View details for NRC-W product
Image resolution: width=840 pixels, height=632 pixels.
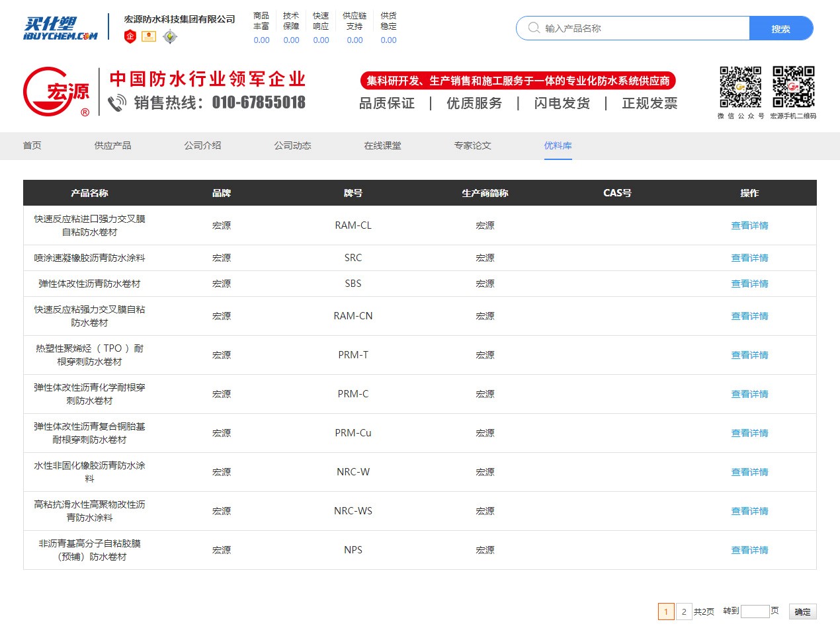point(749,472)
